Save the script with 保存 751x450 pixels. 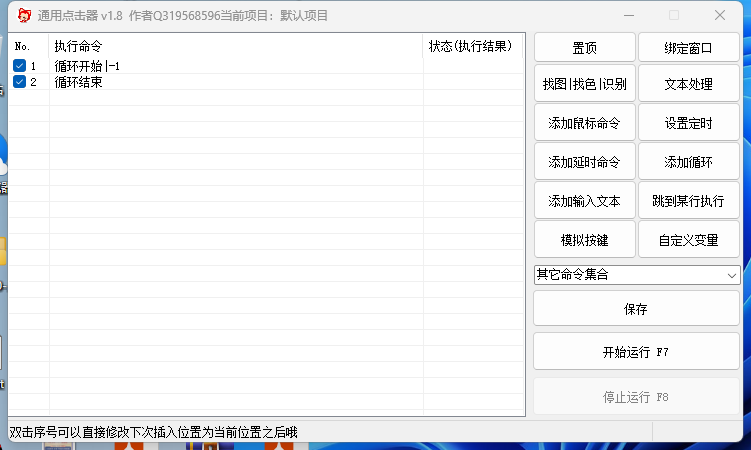[636, 309]
